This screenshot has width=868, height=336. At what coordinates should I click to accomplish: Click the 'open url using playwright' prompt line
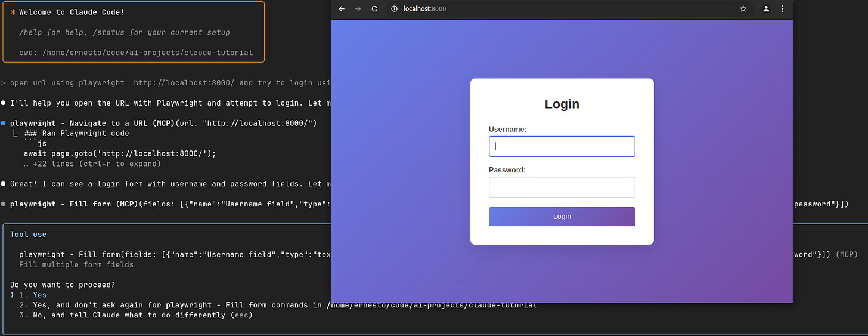(166, 83)
